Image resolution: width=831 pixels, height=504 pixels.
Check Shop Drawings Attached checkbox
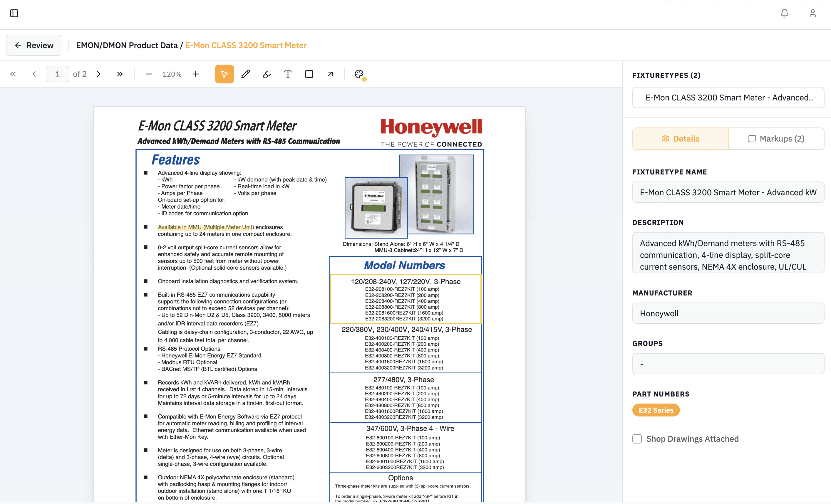tap(637, 439)
